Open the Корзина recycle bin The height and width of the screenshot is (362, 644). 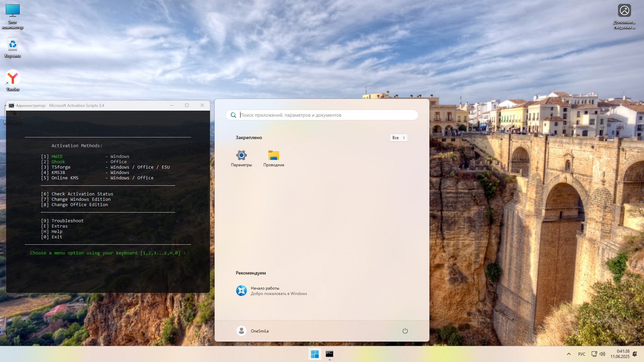[x=12, y=44]
